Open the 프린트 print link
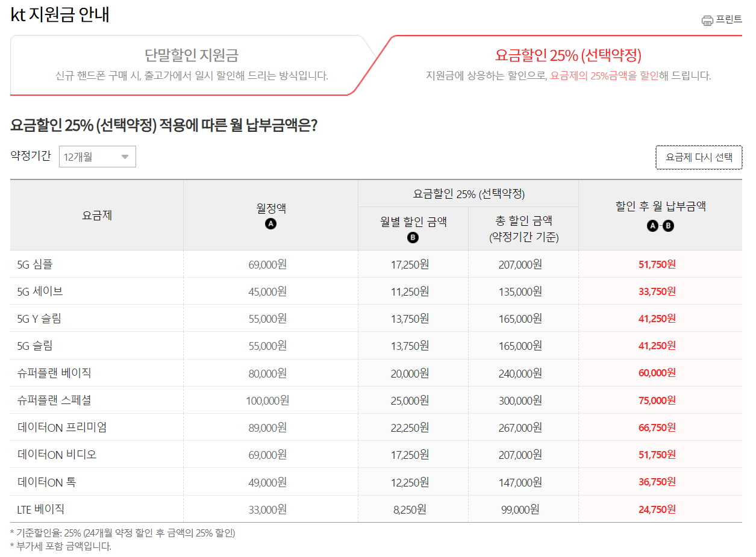 tap(722, 20)
